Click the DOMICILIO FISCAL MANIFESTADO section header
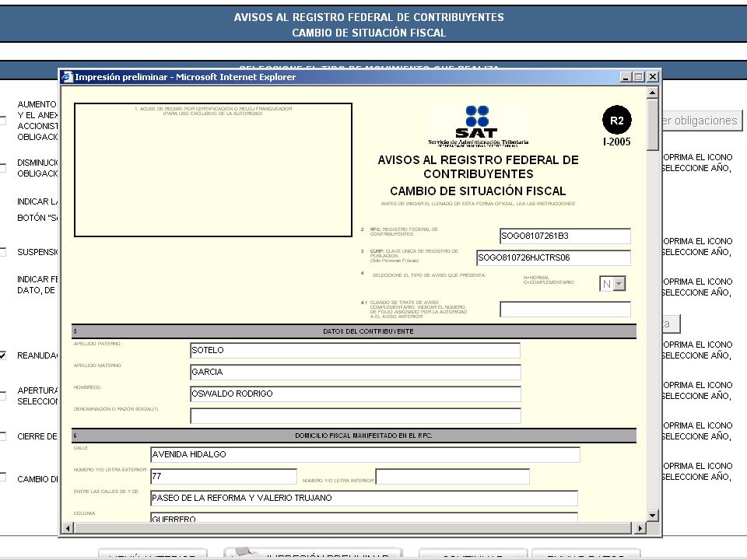The height and width of the screenshot is (560, 747). [x=354, y=436]
